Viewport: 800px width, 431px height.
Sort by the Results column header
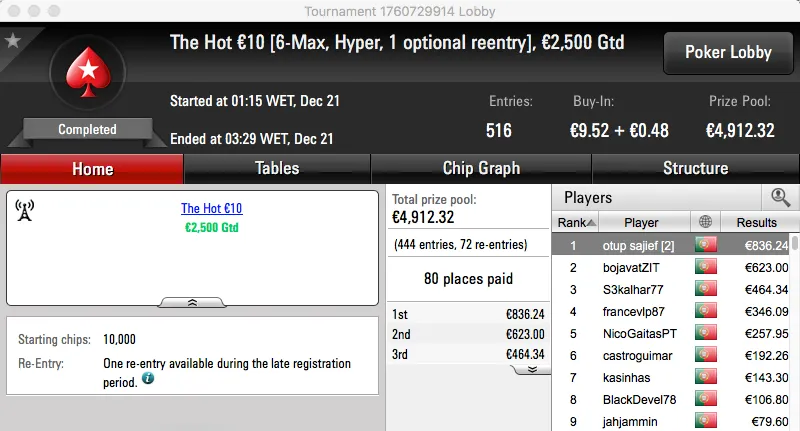756,222
